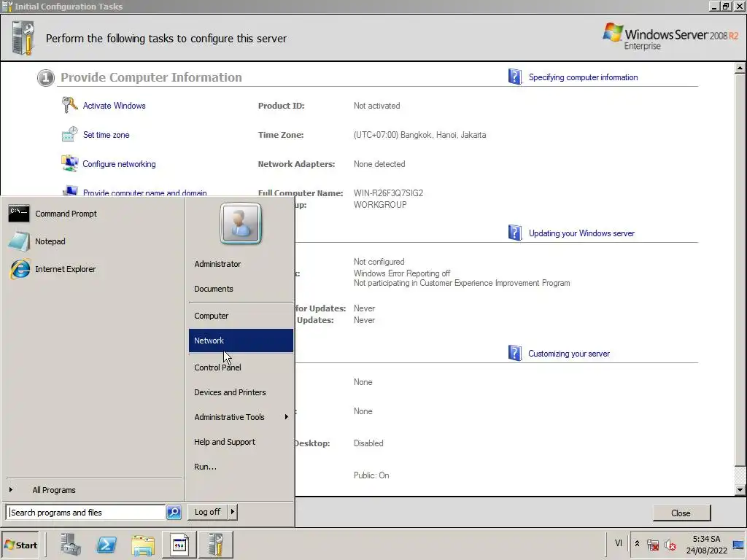Open Updating your Windows server link
747x560 pixels.
click(581, 233)
